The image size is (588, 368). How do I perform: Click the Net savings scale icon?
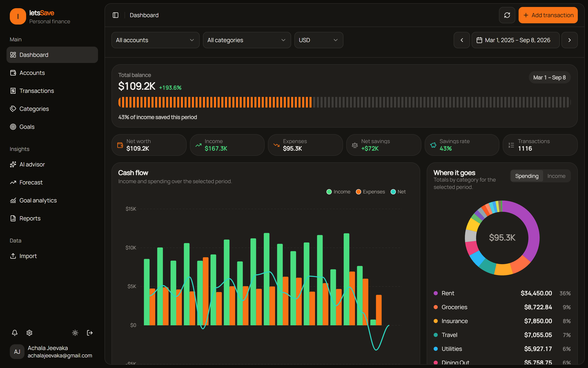[x=355, y=145]
